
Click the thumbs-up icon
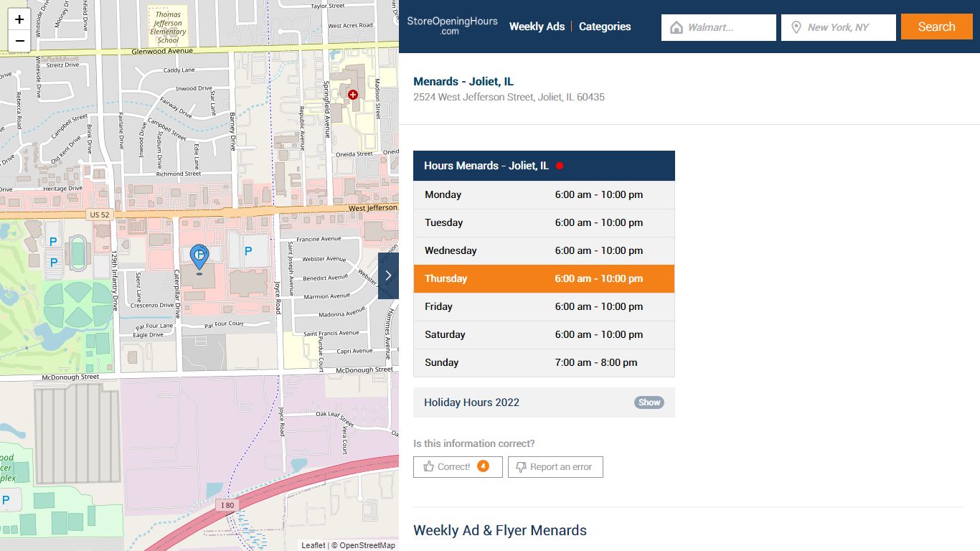coord(428,466)
